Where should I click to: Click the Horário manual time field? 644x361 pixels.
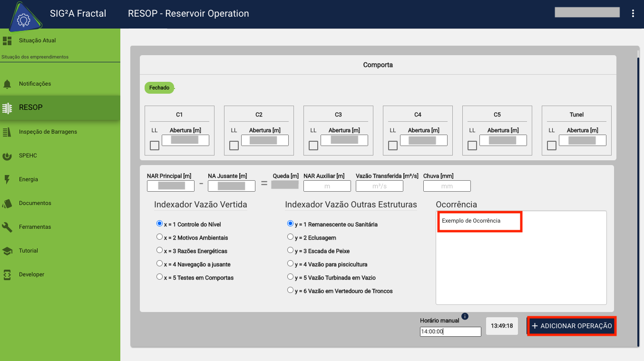pyautogui.click(x=450, y=332)
